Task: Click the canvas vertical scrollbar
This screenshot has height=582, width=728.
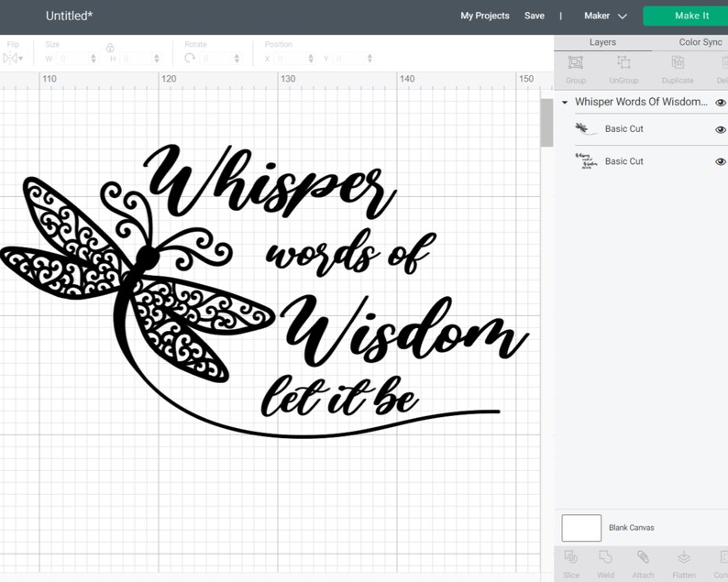Action: coord(546,123)
